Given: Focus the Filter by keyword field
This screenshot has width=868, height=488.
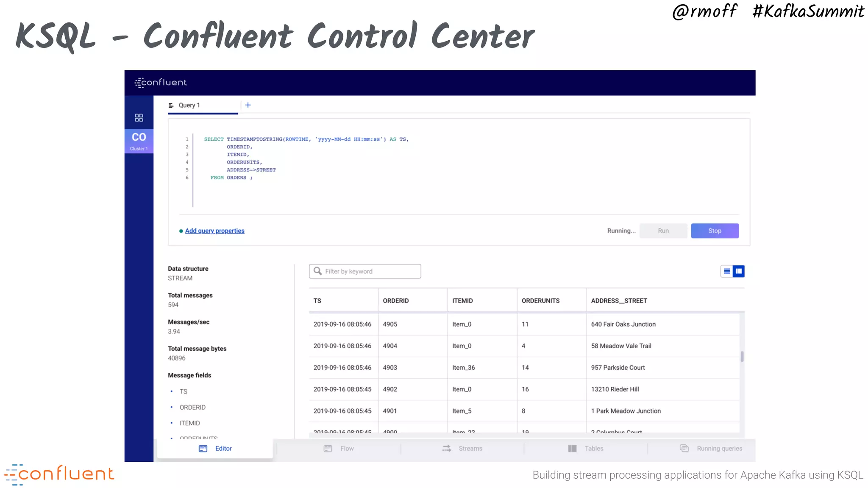Looking at the screenshot, I should 365,271.
